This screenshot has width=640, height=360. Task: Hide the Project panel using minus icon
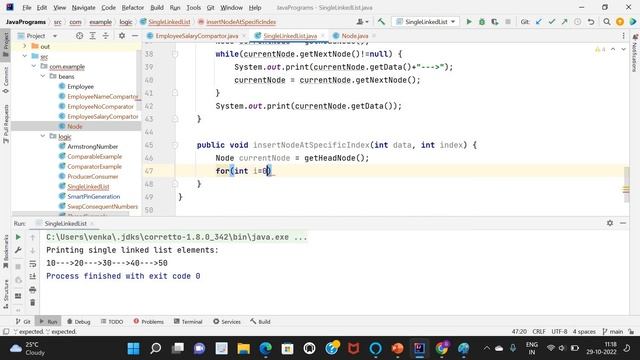point(135,36)
